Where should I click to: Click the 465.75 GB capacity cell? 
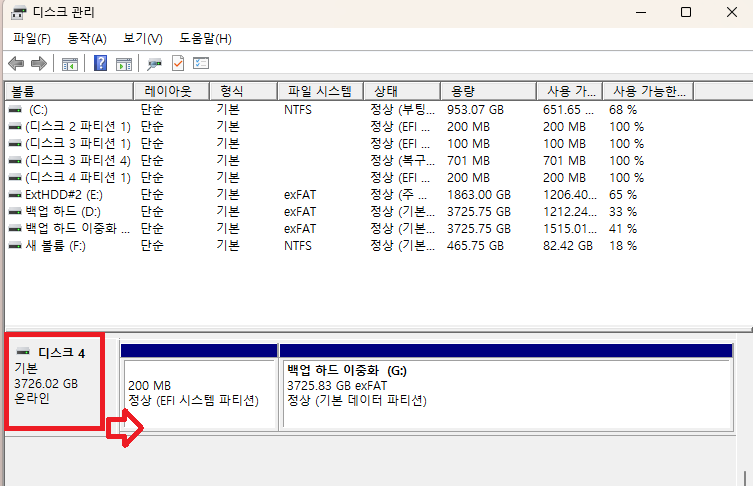click(475, 245)
